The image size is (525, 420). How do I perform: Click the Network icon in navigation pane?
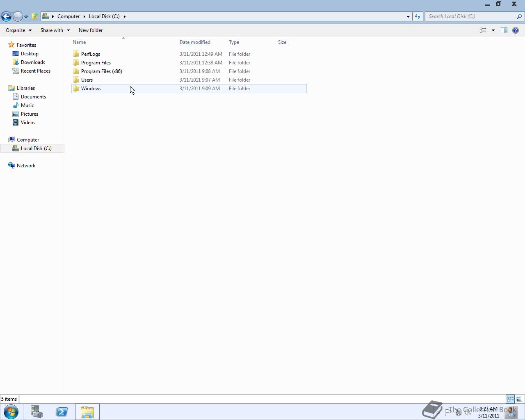pos(11,166)
